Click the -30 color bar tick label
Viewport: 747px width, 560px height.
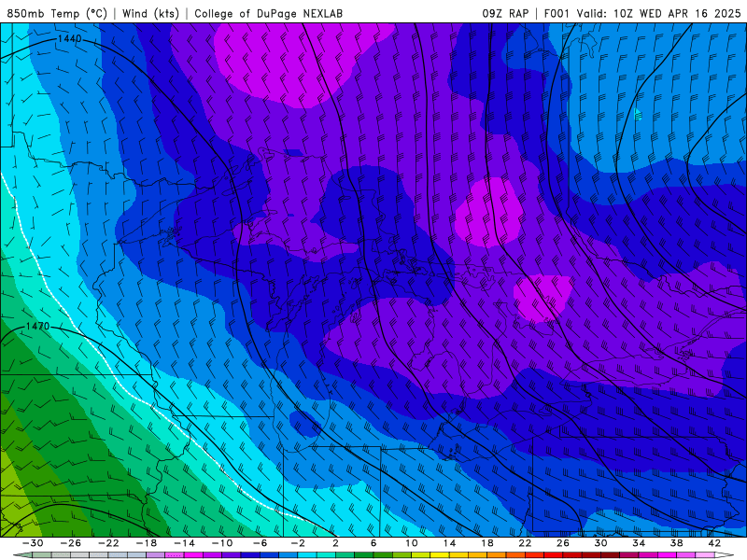click(33, 543)
